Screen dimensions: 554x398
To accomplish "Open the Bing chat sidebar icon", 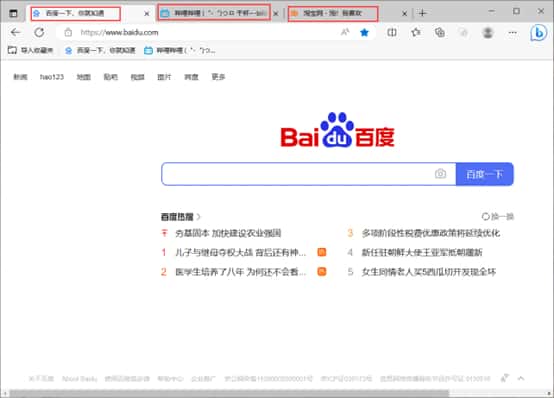I will pyautogui.click(x=538, y=33).
